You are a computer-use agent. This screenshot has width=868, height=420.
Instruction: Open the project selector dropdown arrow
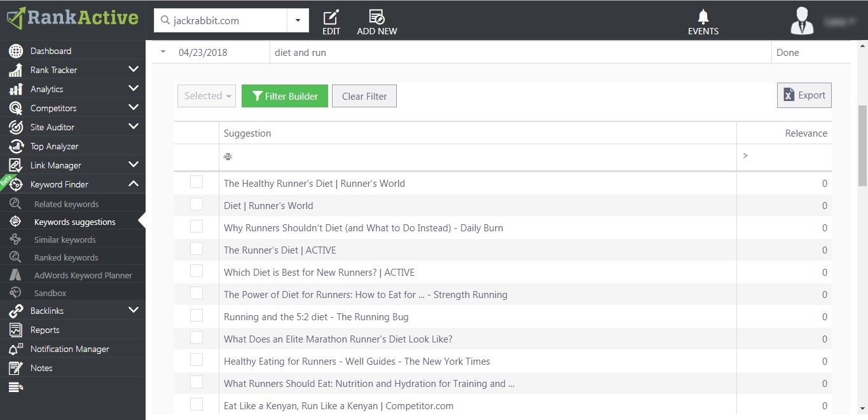coord(298,20)
